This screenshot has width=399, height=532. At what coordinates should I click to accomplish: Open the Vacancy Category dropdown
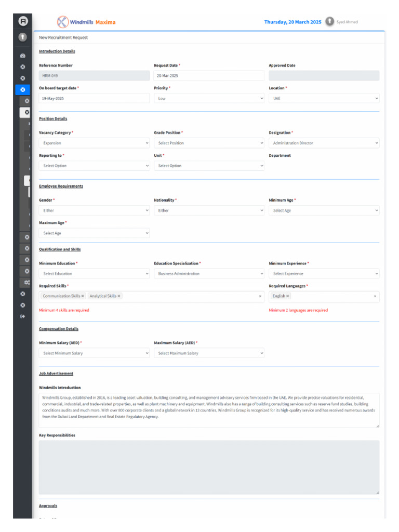[94, 143]
